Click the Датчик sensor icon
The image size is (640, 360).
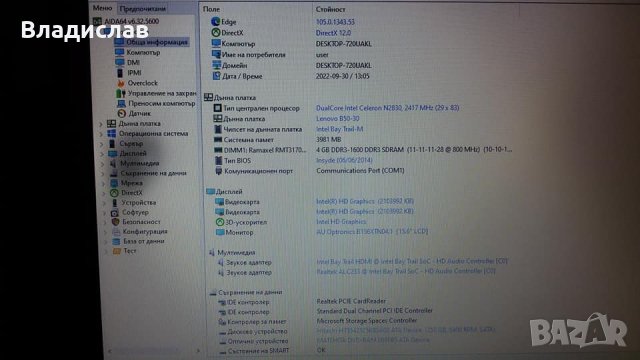click(122, 113)
